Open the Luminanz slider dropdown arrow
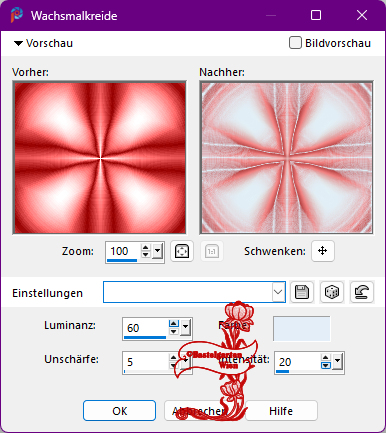The width and height of the screenshot is (386, 433). (185, 328)
